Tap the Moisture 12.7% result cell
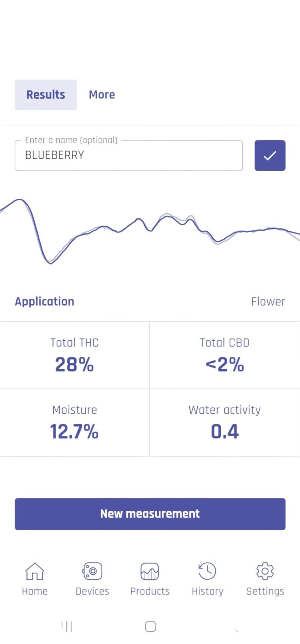Viewport: 300px width, 644px height. 75,423
